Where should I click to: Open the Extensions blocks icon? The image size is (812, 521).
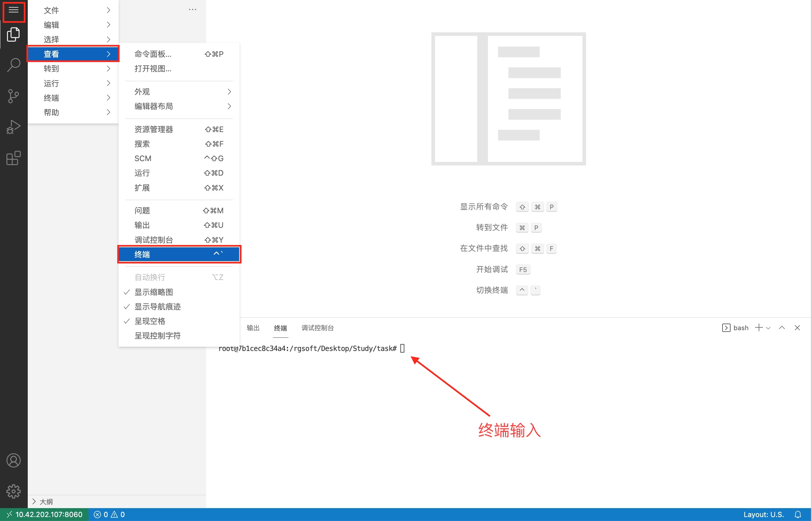pos(14,158)
